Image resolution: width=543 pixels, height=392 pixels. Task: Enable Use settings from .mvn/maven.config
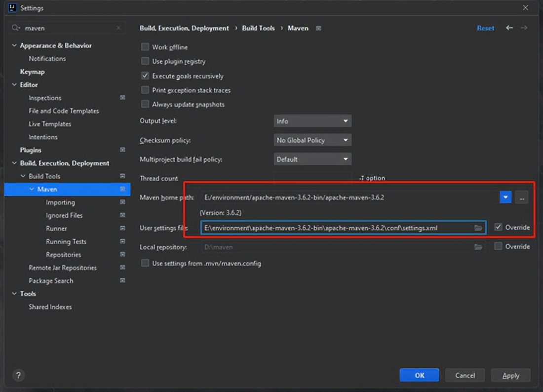[145, 263]
